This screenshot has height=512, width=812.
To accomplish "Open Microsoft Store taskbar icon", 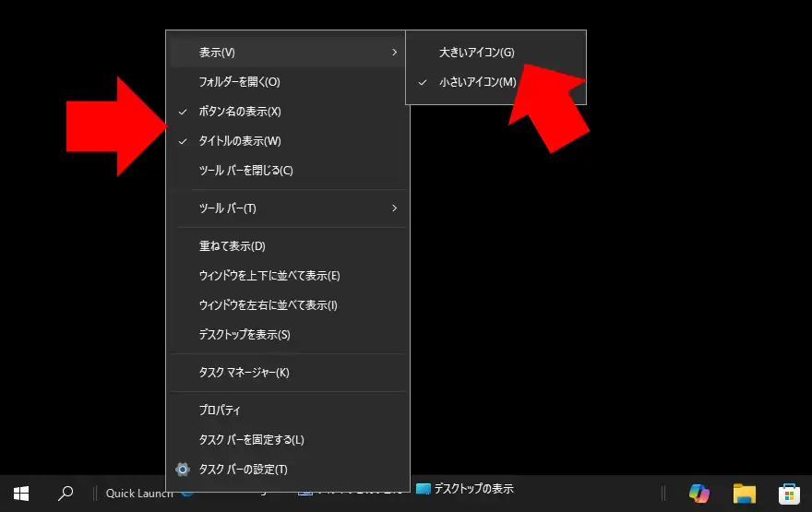I will 790,493.
